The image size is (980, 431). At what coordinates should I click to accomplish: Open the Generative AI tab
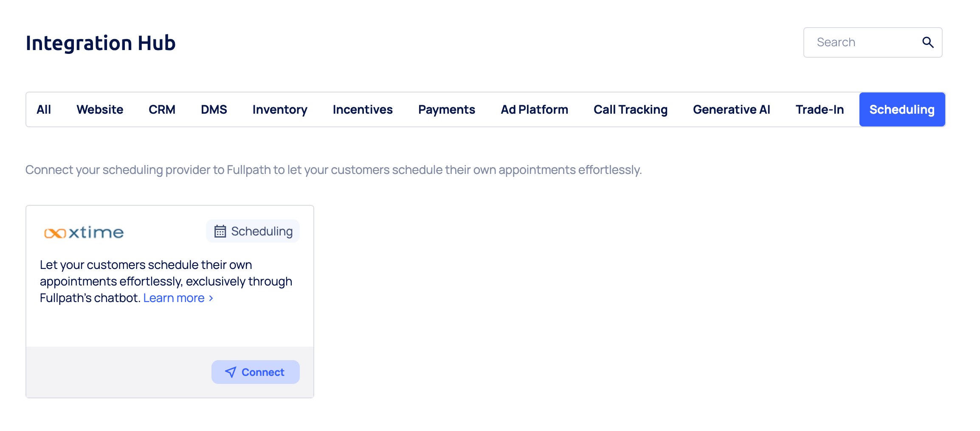point(732,109)
